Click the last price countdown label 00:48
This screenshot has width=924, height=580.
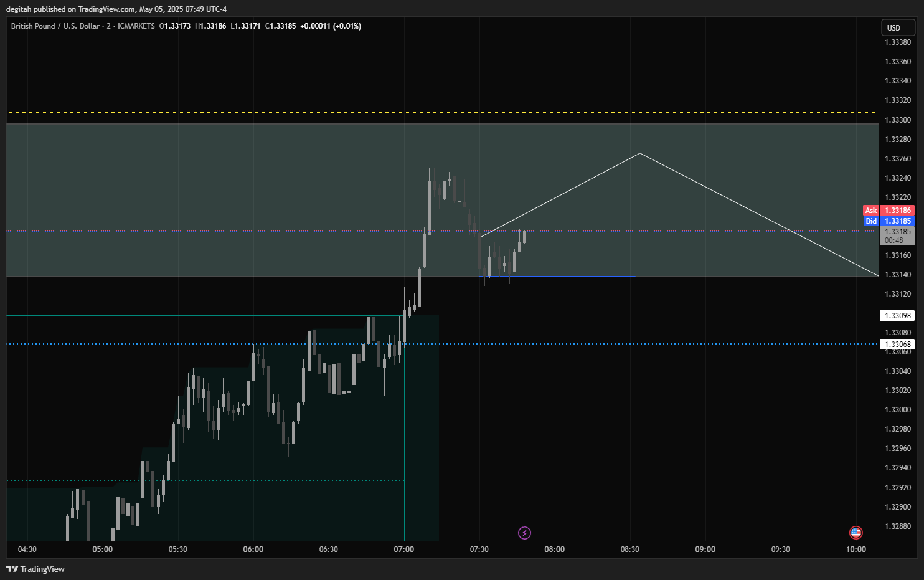894,240
